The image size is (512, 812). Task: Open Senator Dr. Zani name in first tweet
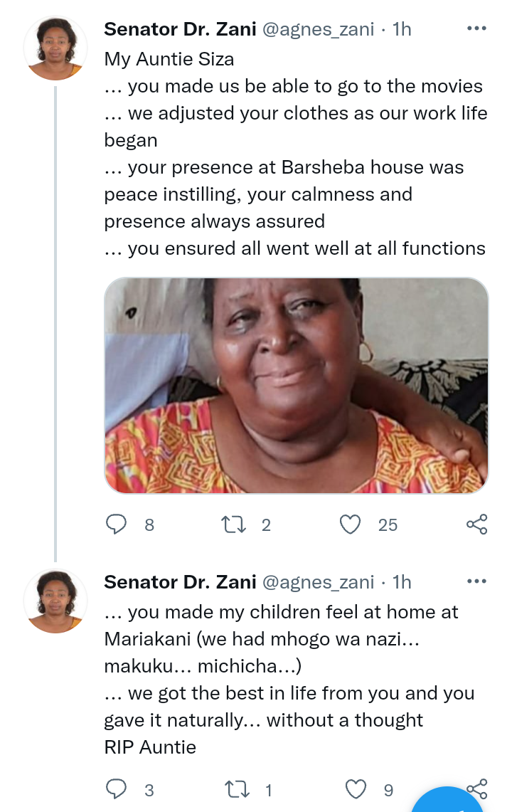tap(180, 29)
